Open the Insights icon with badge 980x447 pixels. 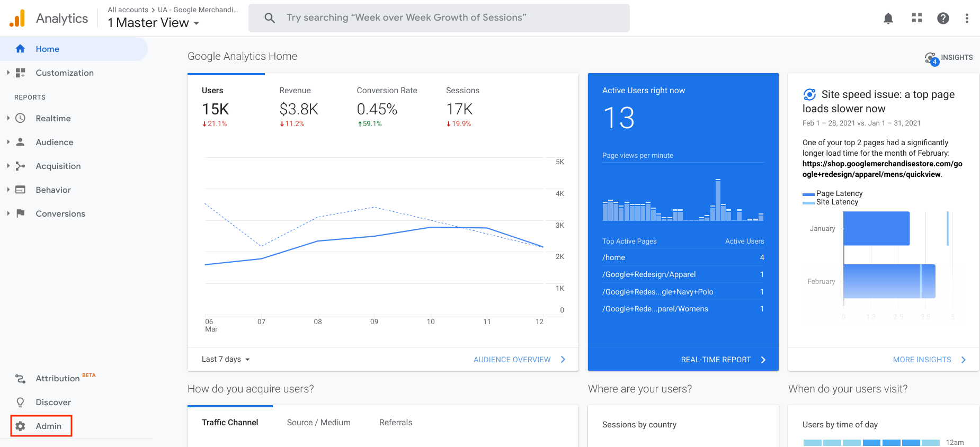(931, 58)
